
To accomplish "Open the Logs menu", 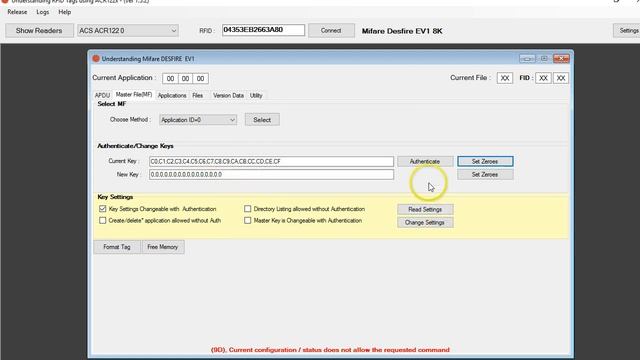I will point(42,12).
